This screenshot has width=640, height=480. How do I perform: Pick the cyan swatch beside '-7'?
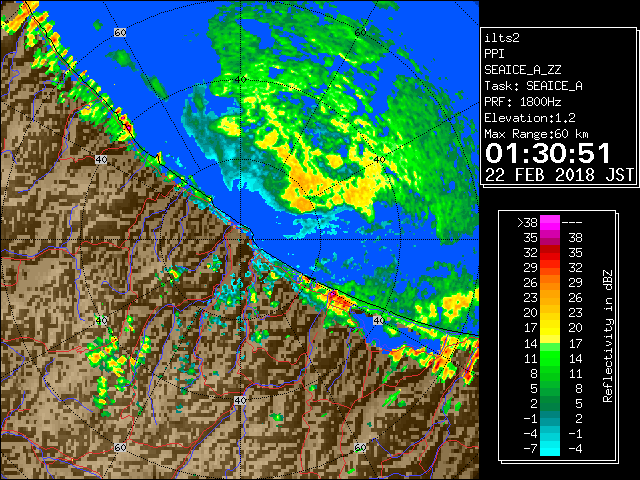[550, 449]
